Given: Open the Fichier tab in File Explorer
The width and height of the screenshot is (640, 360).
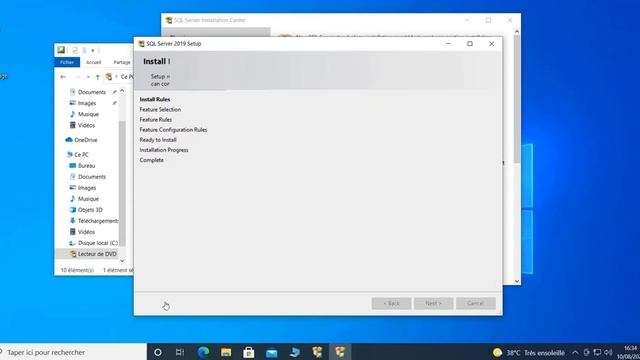Looking at the screenshot, I should click(67, 62).
